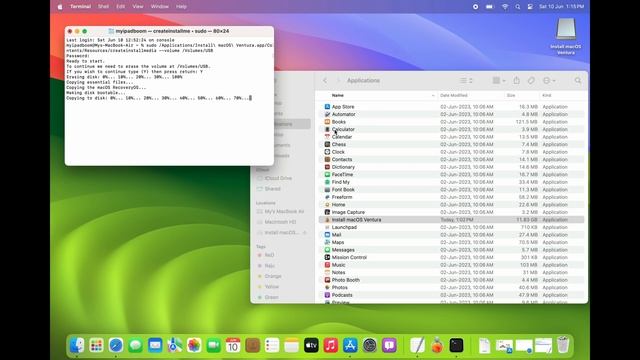Open the Trash in the Dock
The height and width of the screenshot is (360, 640).
(563, 345)
